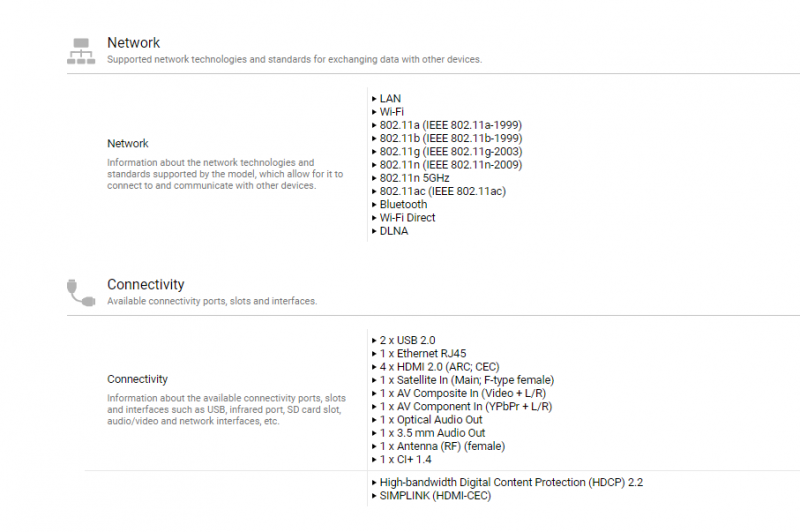
Task: Click the 1 x Ethernet RJ45 item
Action: point(423,353)
